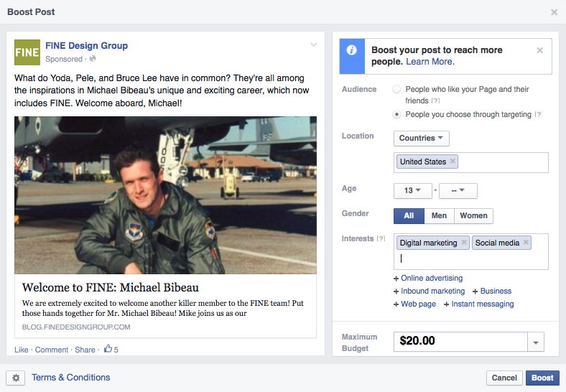This screenshot has height=392, width=566.
Task: Select All genders
Action: click(x=409, y=216)
